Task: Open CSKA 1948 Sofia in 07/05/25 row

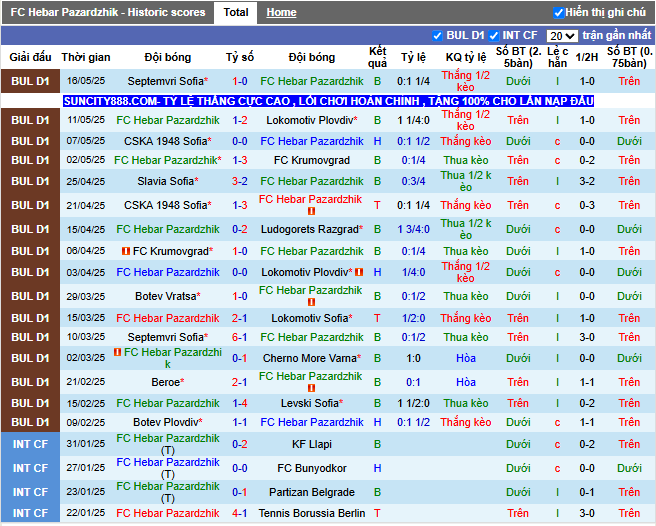Action: (x=168, y=141)
